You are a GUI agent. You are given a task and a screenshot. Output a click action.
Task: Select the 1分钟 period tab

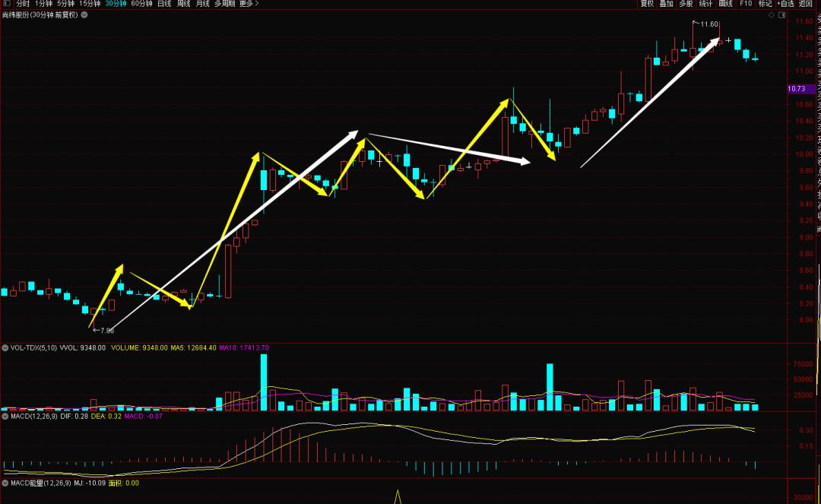pyautogui.click(x=43, y=4)
